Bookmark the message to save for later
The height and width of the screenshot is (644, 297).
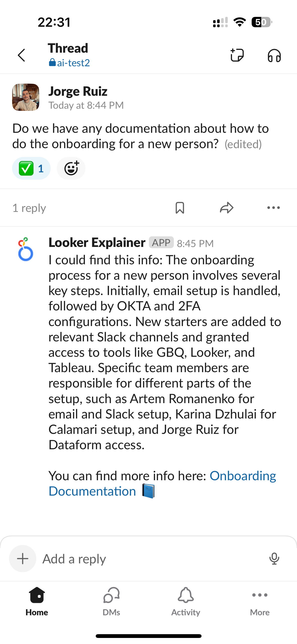tap(180, 208)
